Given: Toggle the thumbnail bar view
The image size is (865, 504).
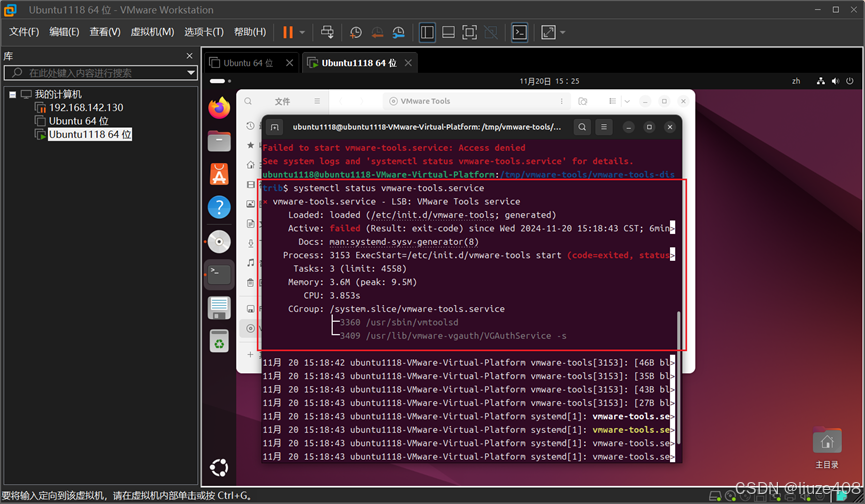Looking at the screenshot, I should [448, 32].
